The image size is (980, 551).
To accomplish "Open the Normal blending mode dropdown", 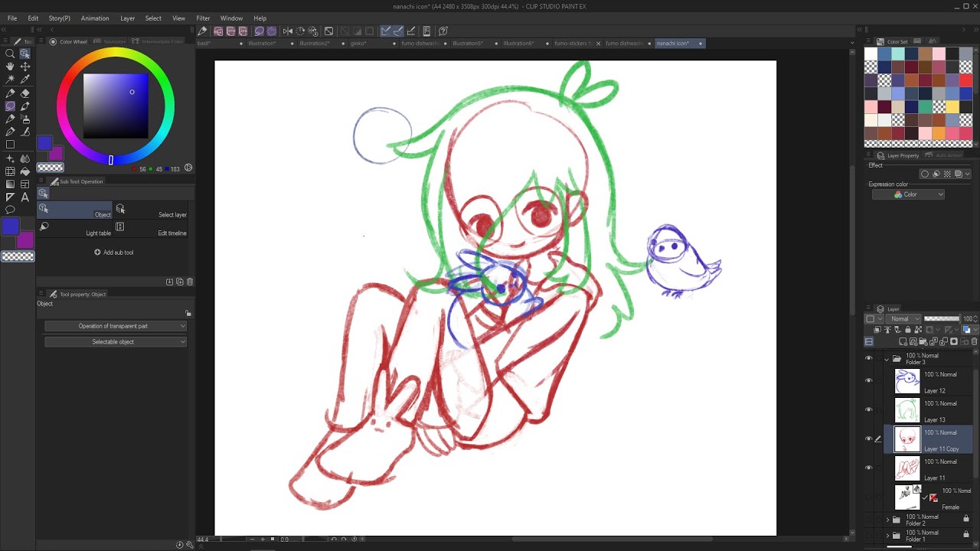I will coord(903,318).
